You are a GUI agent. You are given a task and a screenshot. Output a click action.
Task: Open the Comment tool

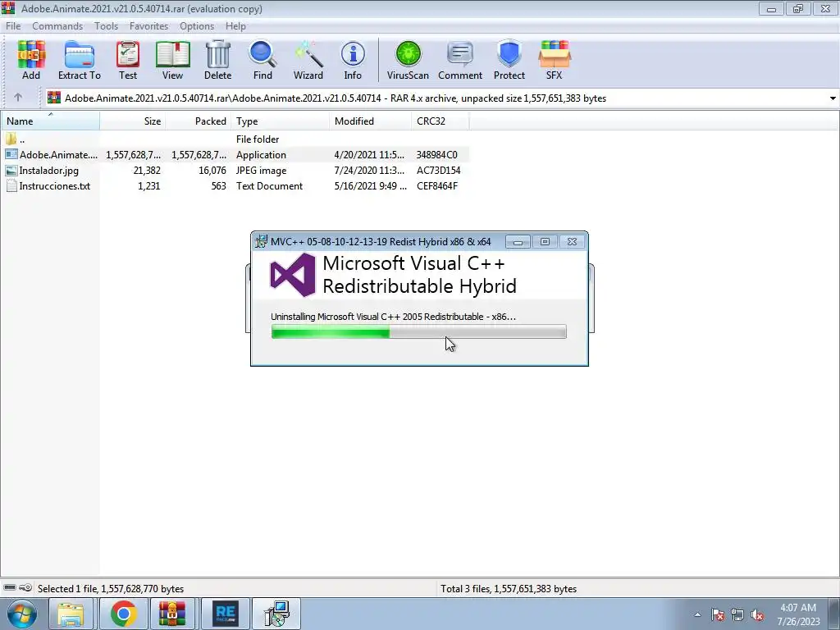[x=460, y=60]
